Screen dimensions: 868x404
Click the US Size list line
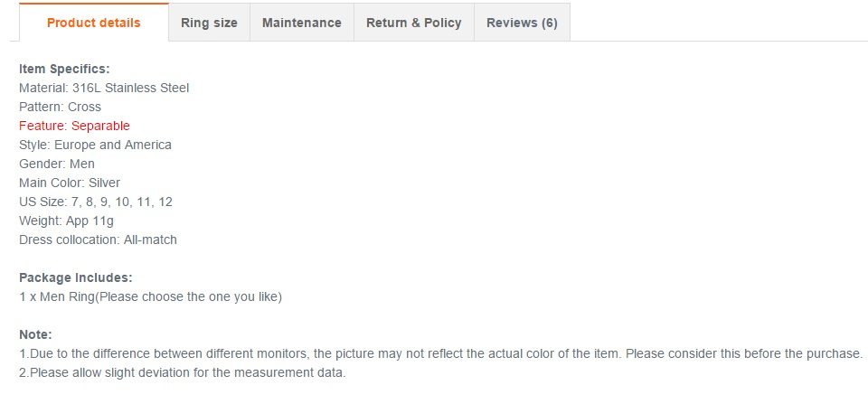click(x=96, y=202)
